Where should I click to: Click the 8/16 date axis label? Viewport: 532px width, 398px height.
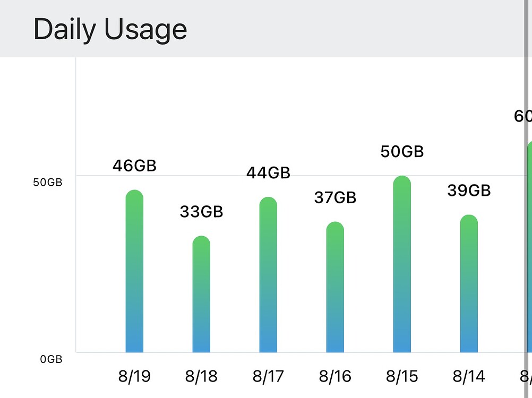click(x=335, y=376)
